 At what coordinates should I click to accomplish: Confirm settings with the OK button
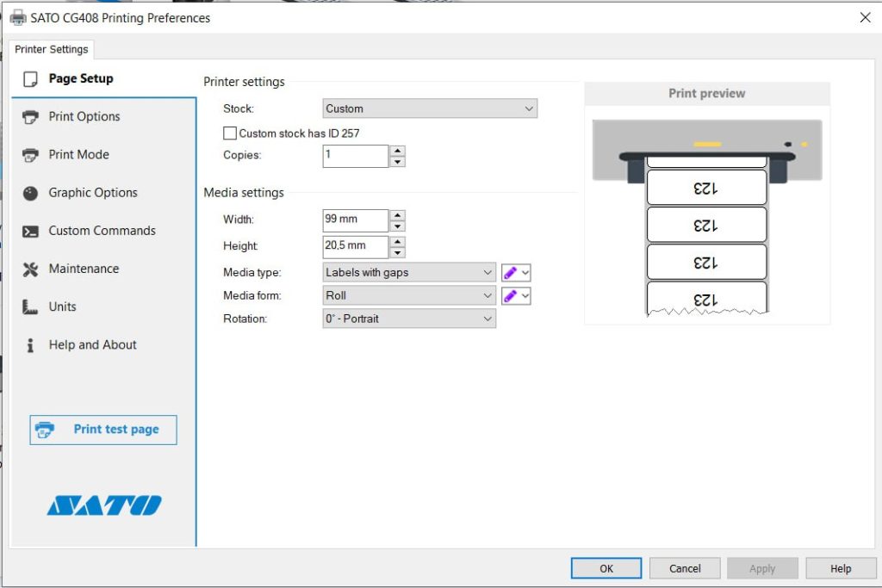[606, 568]
